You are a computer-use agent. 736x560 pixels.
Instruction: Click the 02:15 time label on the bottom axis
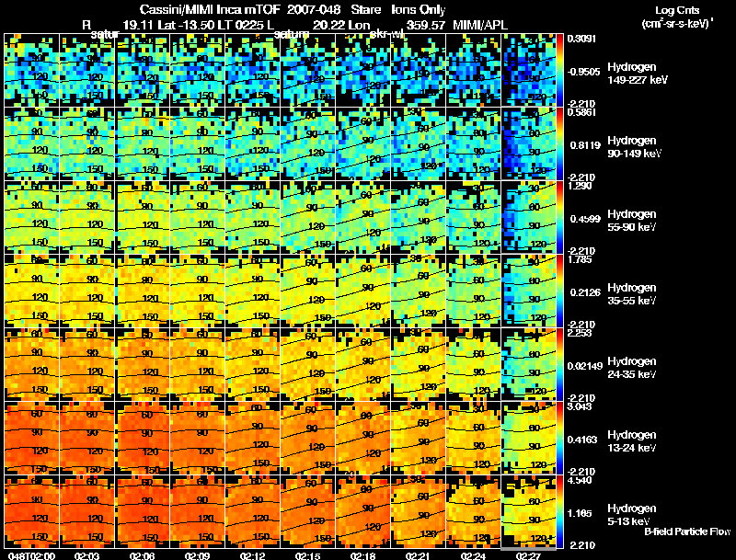307,555
